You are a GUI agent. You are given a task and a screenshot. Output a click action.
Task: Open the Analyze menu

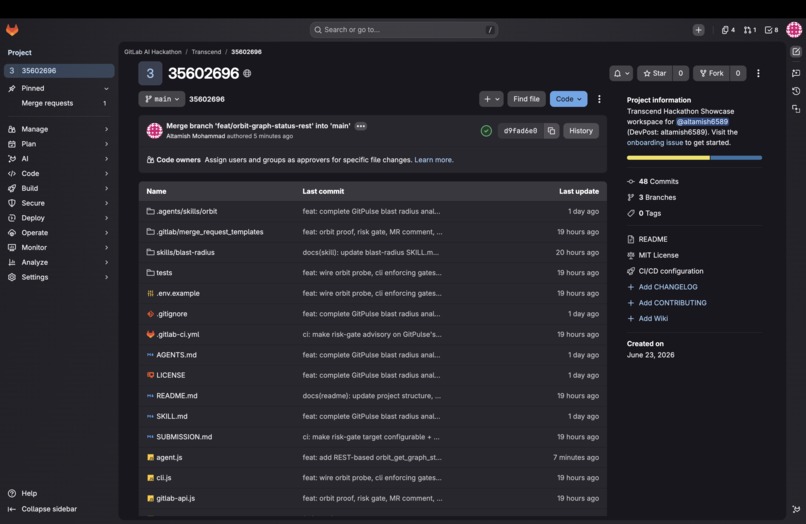pyautogui.click(x=59, y=262)
